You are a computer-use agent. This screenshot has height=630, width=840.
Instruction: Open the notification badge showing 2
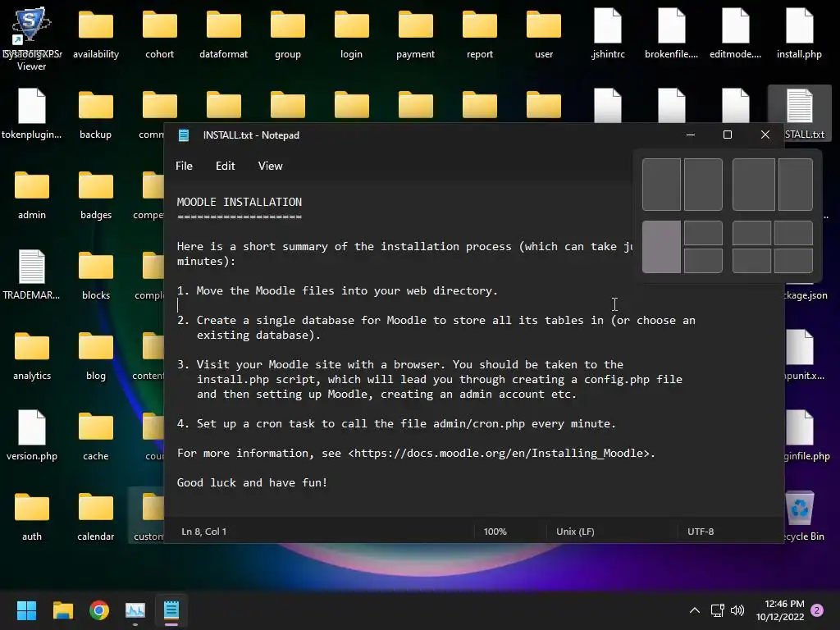[817, 610]
